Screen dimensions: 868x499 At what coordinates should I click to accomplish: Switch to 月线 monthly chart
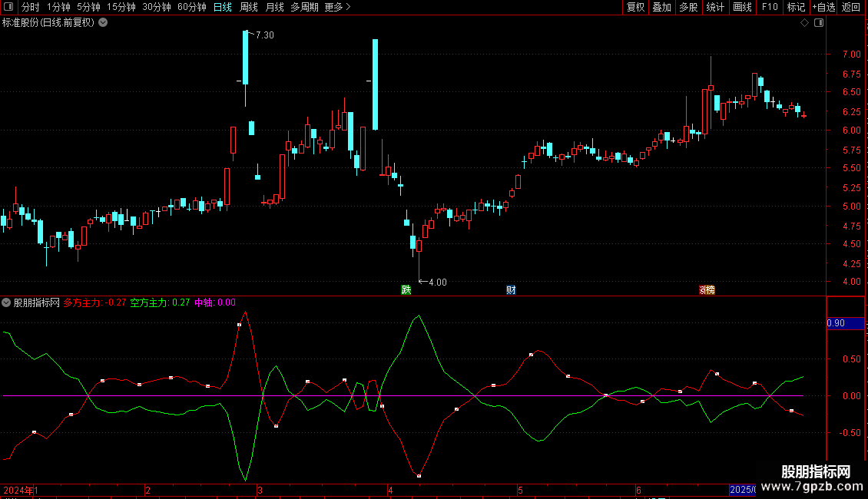pos(274,7)
